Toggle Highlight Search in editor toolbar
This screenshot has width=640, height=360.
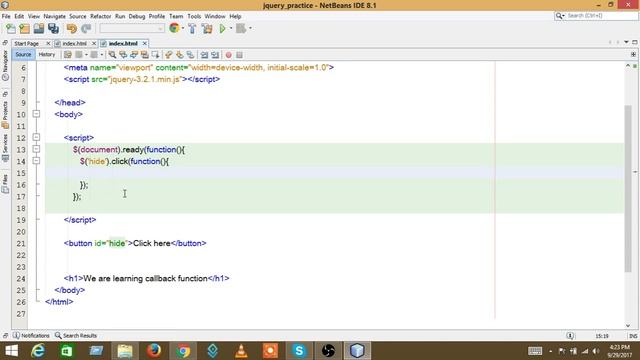[x=144, y=55]
